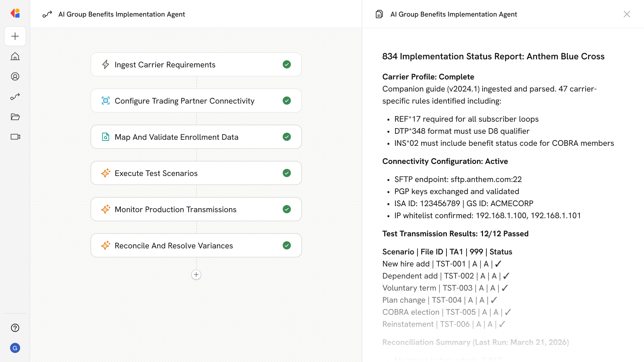Viewport: 644px width, 362px height.
Task: Open the Configure Trading Partner Connectivity step
Action: [184, 101]
